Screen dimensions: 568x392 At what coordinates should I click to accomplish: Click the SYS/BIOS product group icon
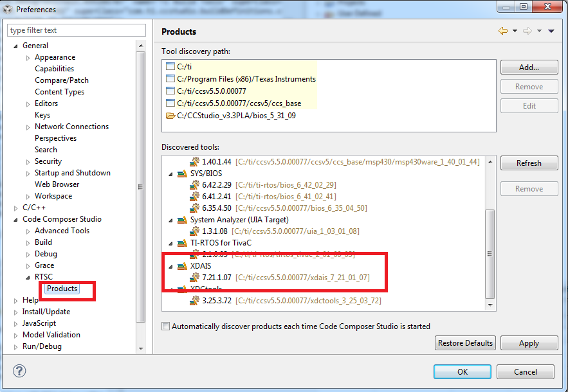click(182, 174)
